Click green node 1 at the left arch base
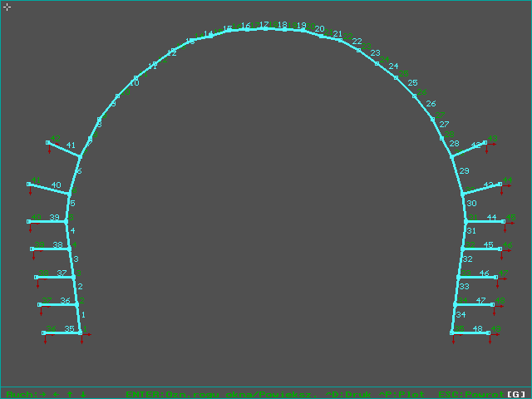Image resolution: width=532 pixels, height=399 pixels. [81, 332]
